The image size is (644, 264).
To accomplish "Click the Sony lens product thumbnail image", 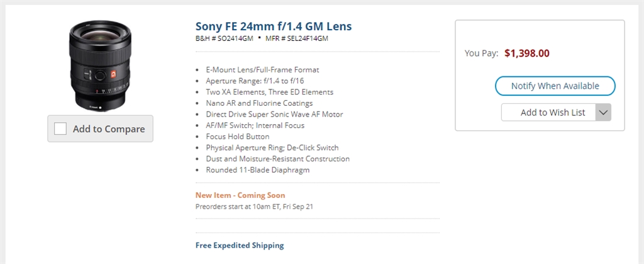I will click(99, 66).
